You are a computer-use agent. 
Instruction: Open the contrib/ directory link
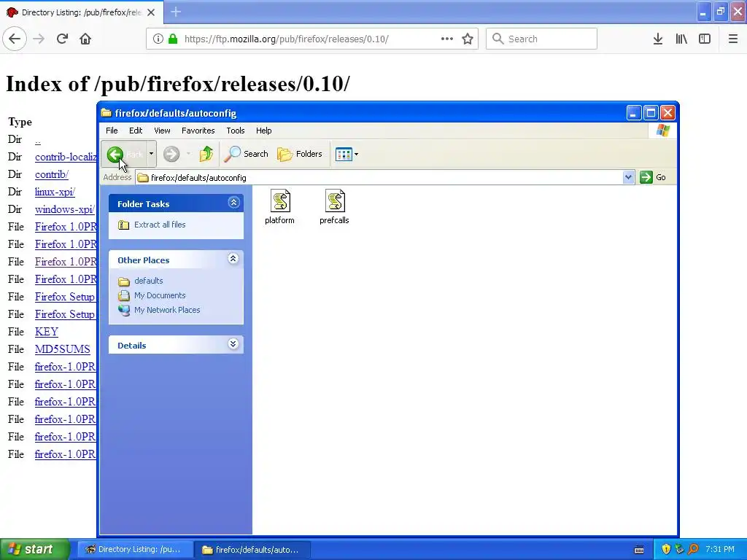click(x=52, y=174)
